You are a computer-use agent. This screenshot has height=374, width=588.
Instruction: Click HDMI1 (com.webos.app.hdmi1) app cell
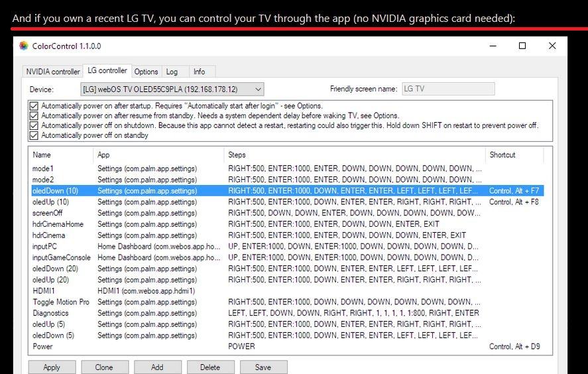pyautogui.click(x=147, y=290)
